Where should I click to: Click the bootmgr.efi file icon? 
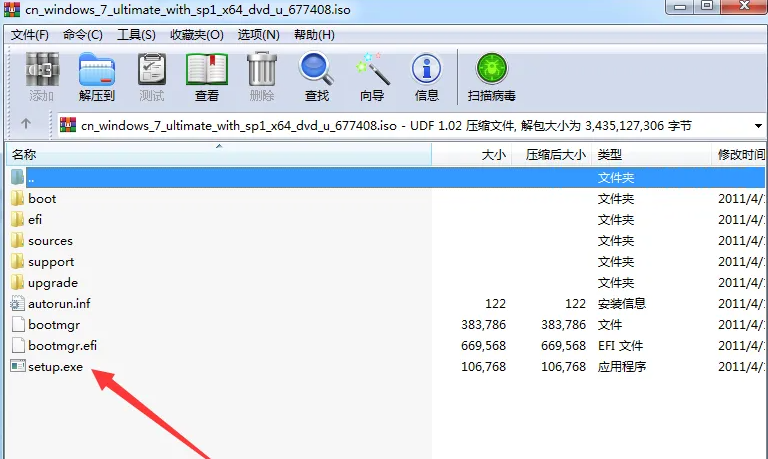[18, 346]
